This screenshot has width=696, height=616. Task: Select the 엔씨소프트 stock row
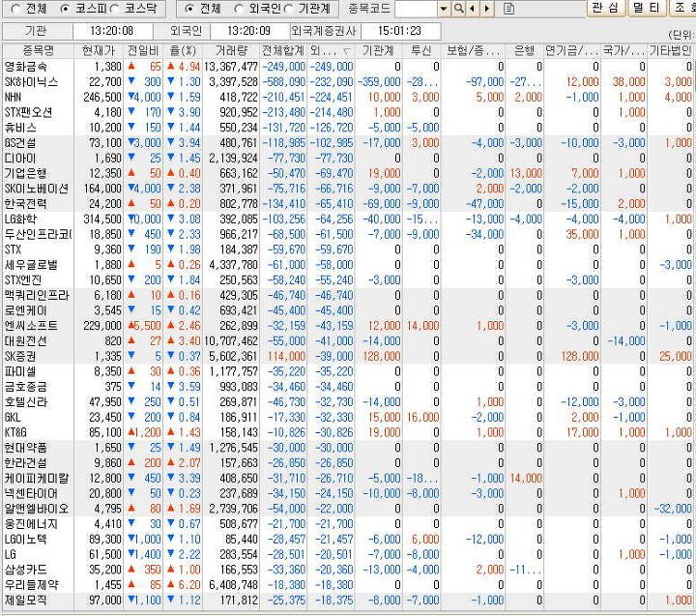(x=348, y=326)
